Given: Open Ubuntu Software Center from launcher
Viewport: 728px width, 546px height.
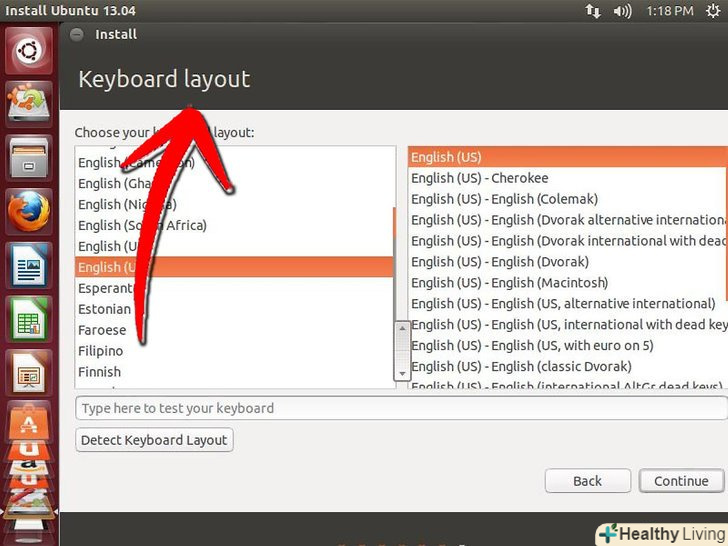Looking at the screenshot, I should click(x=29, y=420).
